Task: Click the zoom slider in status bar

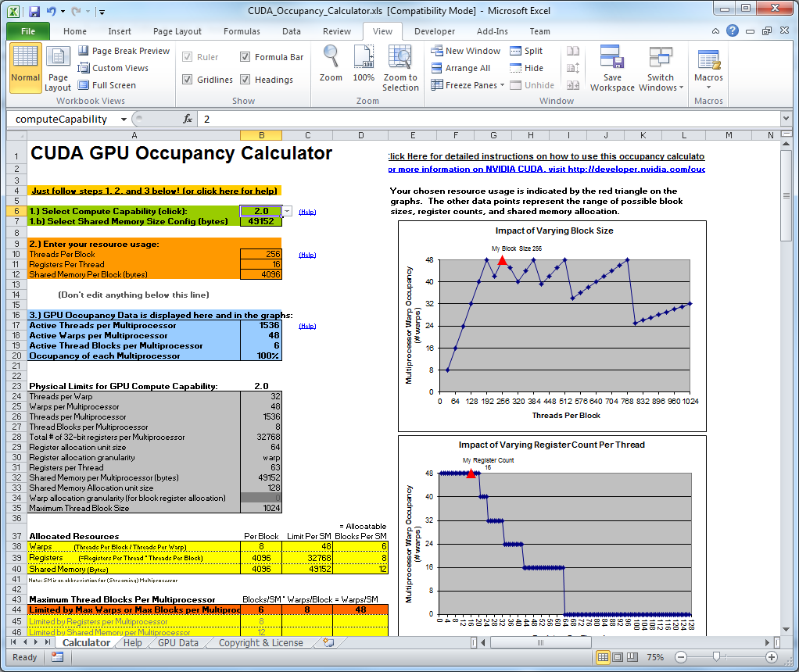Action: click(716, 657)
